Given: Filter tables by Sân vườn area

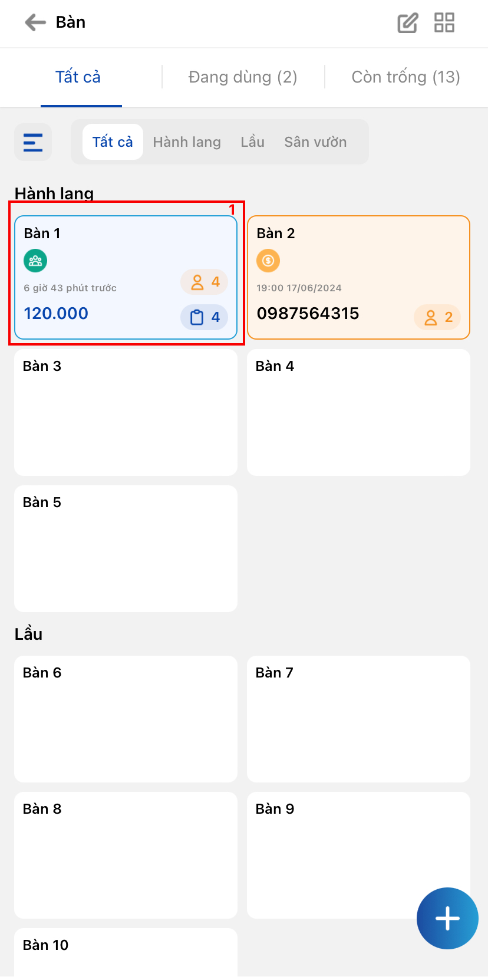Looking at the screenshot, I should click(x=315, y=142).
